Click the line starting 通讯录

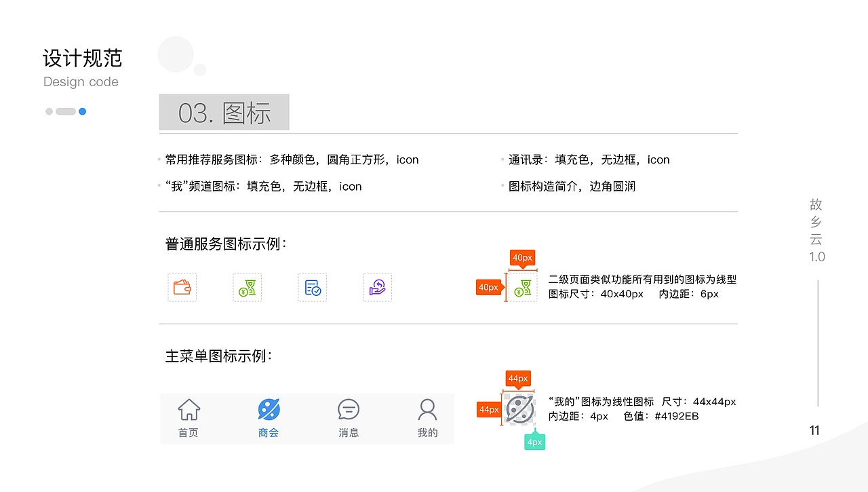[x=589, y=160]
